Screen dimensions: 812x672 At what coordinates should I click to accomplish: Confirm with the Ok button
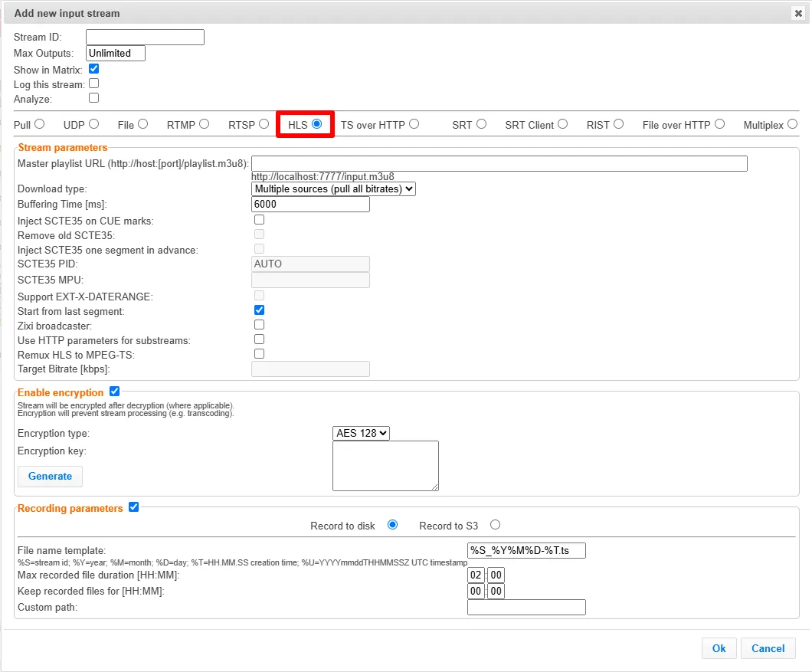(x=719, y=648)
